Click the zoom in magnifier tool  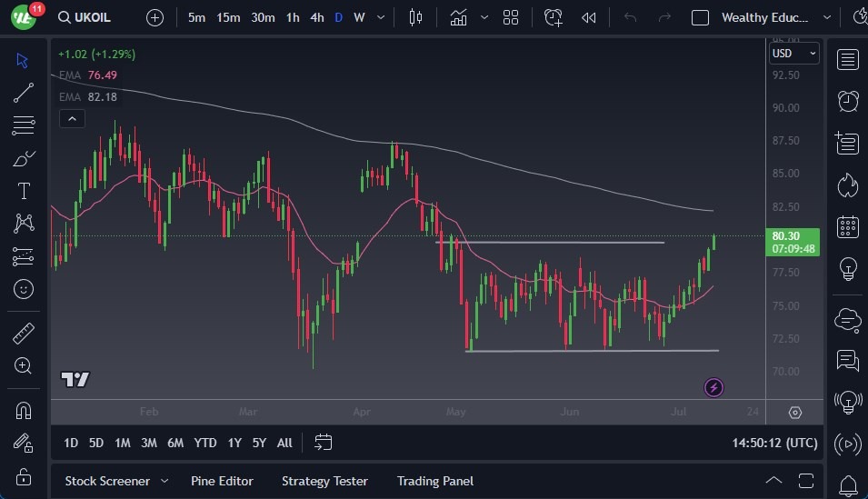(24, 365)
